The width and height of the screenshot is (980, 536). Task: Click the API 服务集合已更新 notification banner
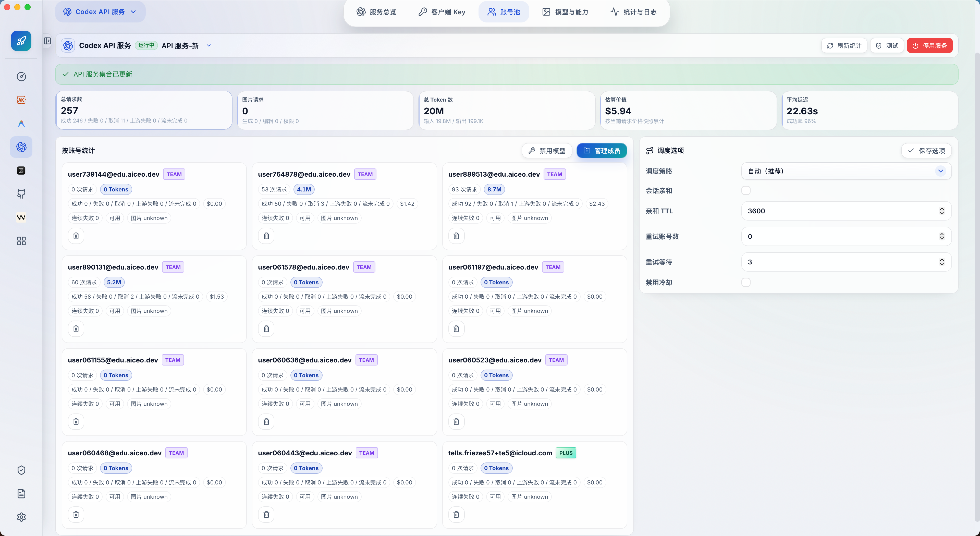click(x=507, y=74)
